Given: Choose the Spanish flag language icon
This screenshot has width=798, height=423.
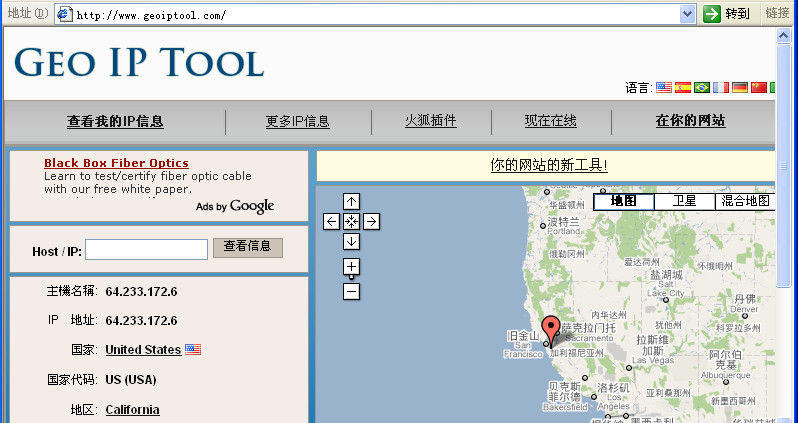Looking at the screenshot, I should click(x=682, y=88).
